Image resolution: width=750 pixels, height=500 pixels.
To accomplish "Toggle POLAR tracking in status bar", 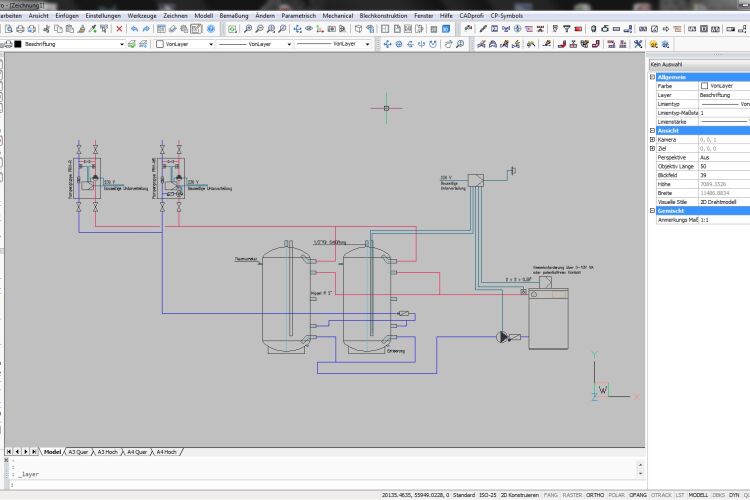I will (x=615, y=494).
